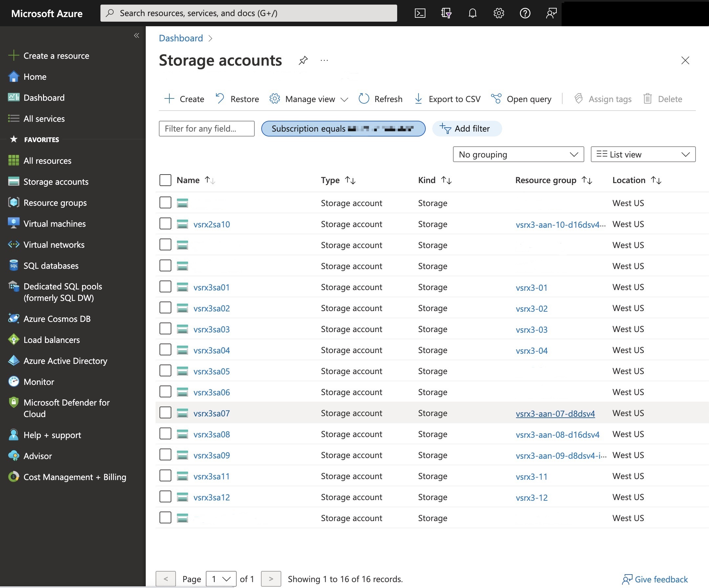Check the select-all checkbox in header
This screenshot has height=588, width=709.
165,180
